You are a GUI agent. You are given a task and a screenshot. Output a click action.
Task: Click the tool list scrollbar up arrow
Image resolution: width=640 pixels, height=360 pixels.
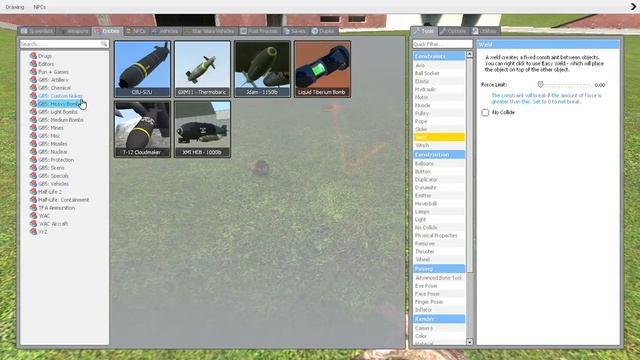[x=469, y=54]
